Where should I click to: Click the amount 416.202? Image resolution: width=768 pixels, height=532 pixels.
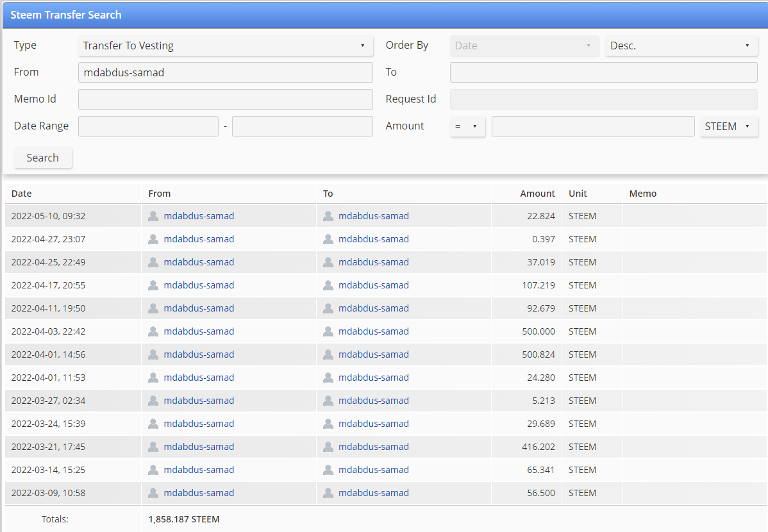[x=538, y=446]
